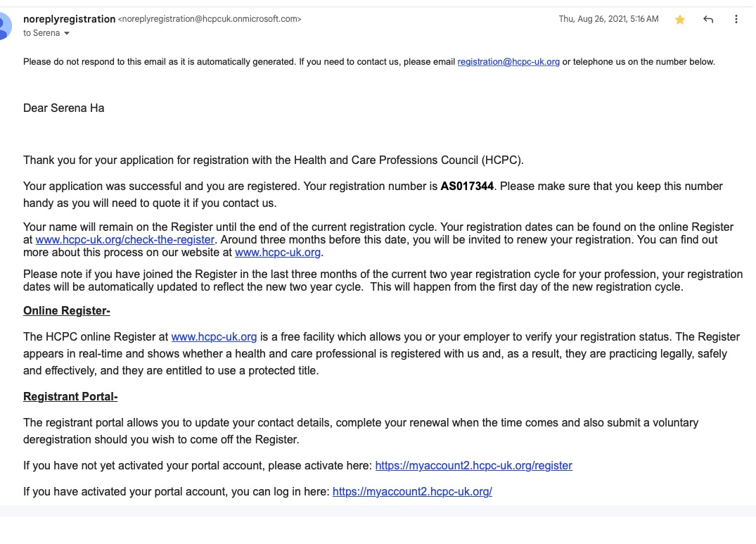Image resolution: width=756 pixels, height=544 pixels.
Task: Click the 'Thank you for your application' sentence
Action: point(273,160)
